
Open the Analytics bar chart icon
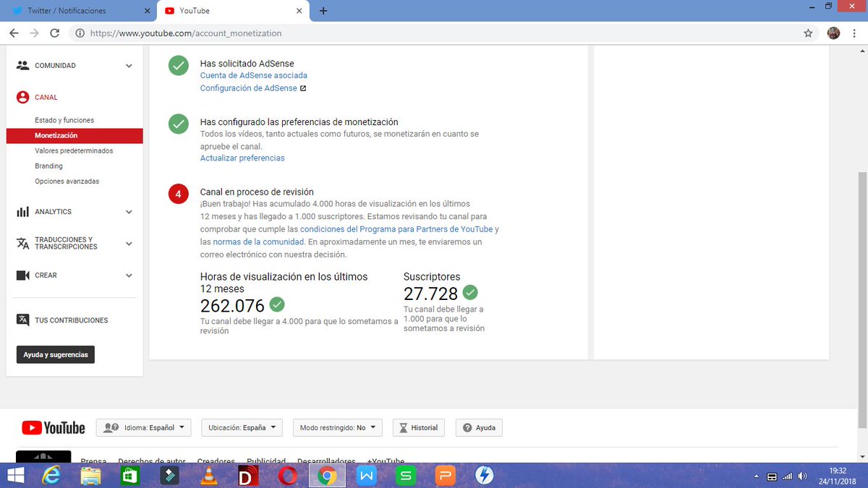coord(22,212)
